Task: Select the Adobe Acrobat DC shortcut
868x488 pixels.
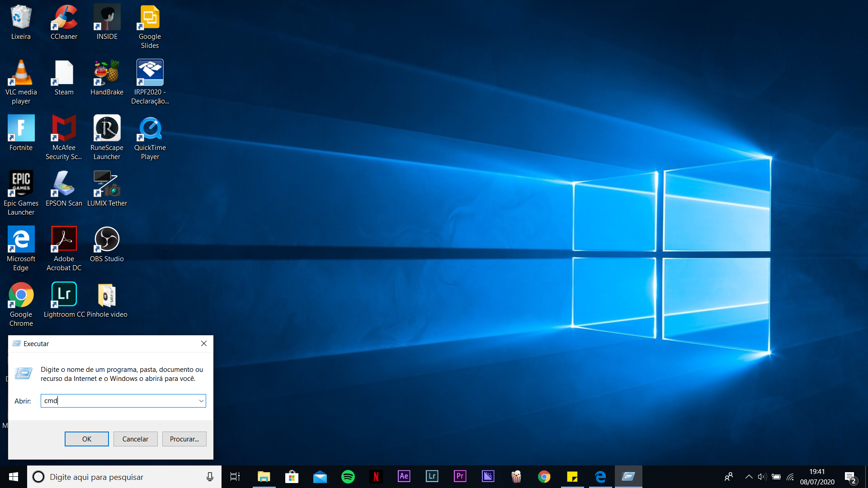Action: coord(64,249)
